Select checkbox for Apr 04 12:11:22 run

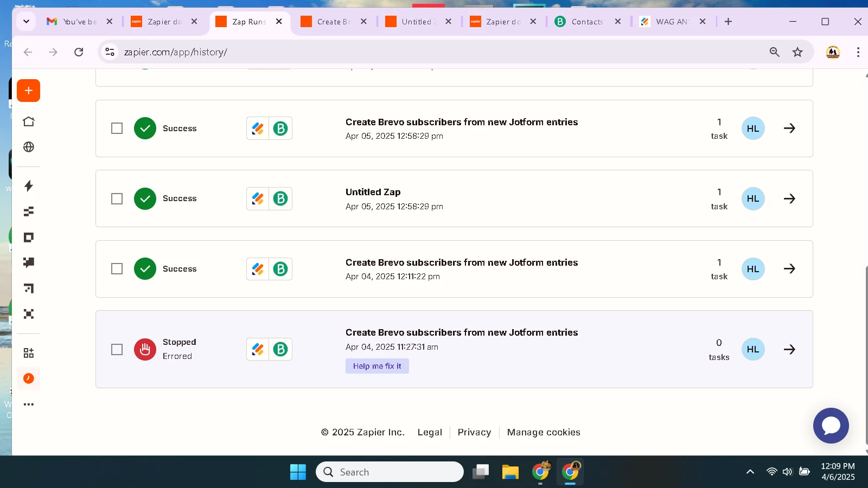117,269
